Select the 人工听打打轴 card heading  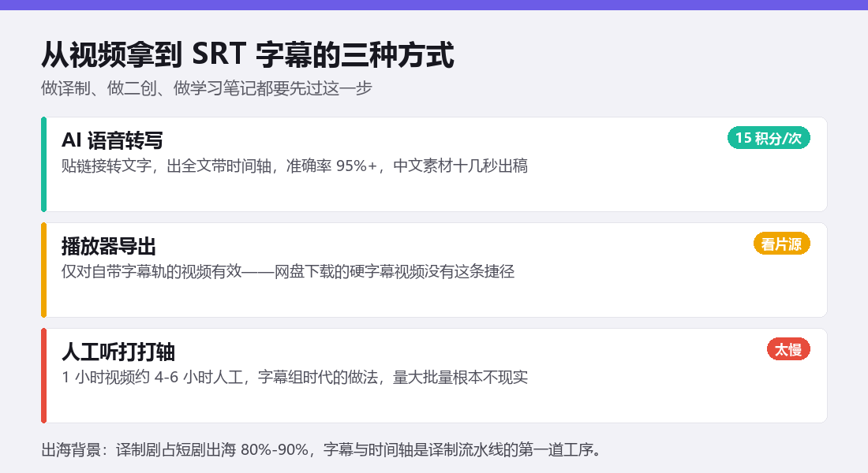[x=118, y=352]
